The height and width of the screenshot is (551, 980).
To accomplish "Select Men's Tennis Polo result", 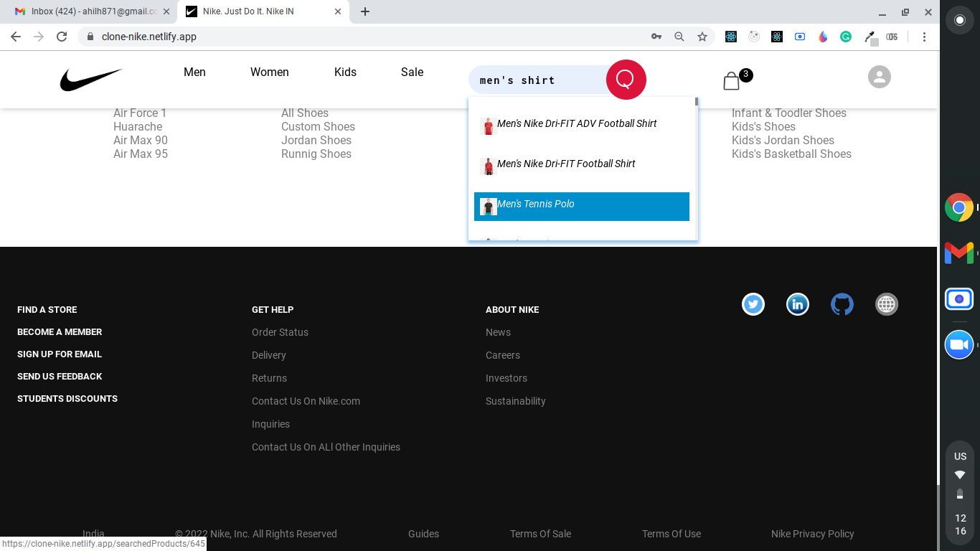I will pyautogui.click(x=582, y=207).
